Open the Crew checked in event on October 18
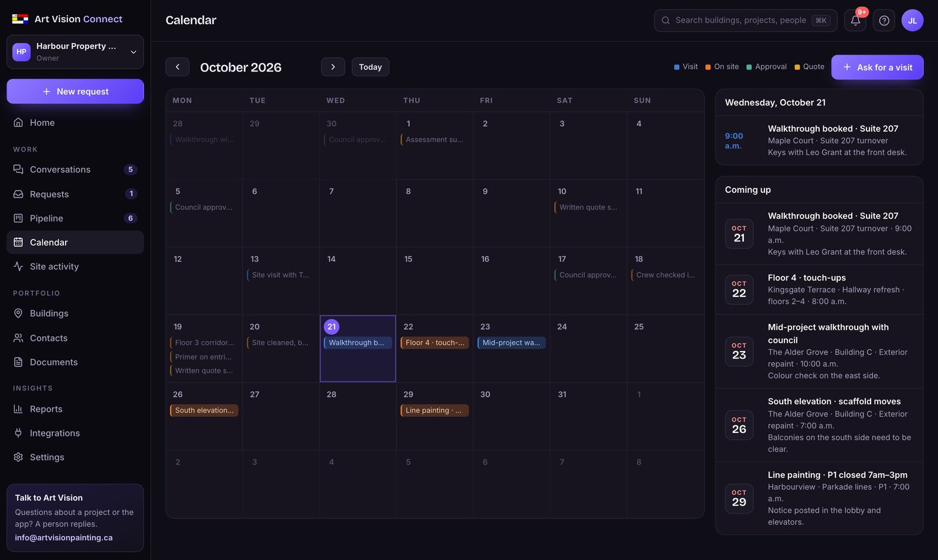 click(665, 275)
